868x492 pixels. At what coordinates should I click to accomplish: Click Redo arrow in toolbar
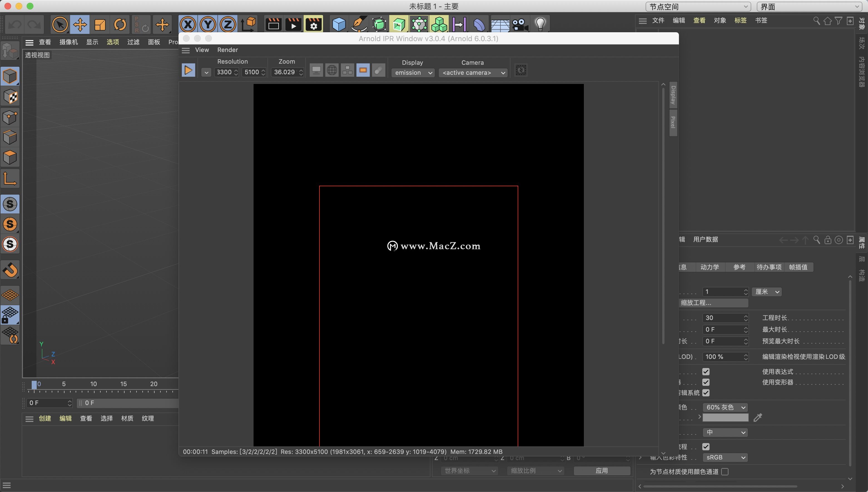[x=34, y=24]
